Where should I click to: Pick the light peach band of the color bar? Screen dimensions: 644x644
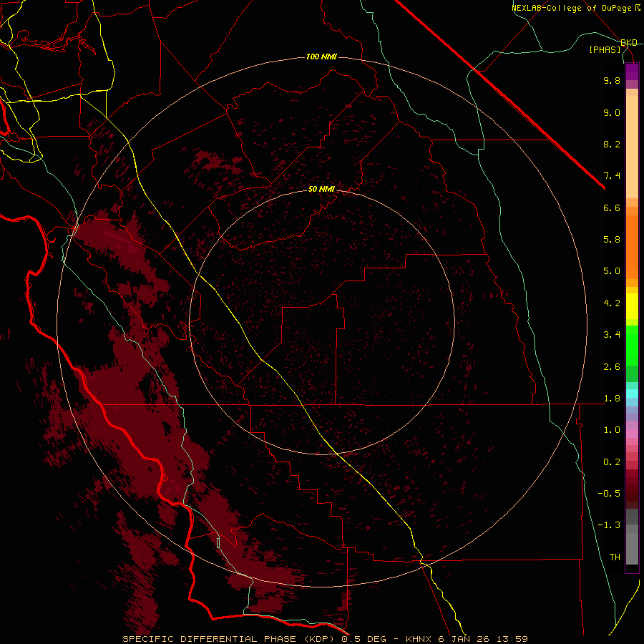632,147
